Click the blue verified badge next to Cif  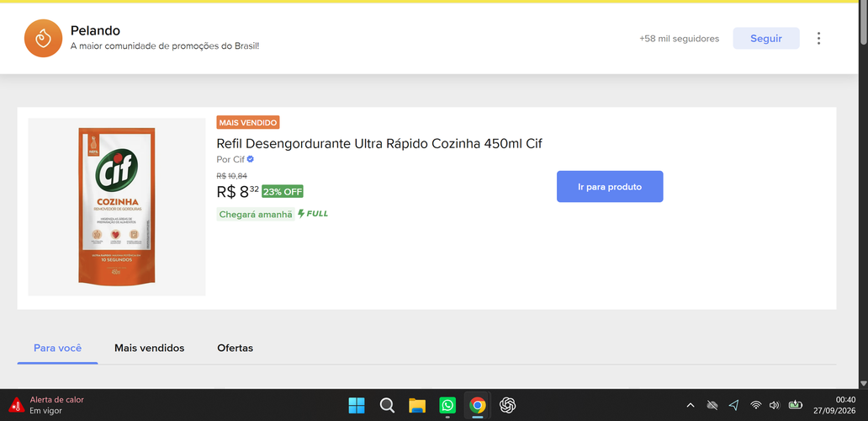tap(250, 159)
